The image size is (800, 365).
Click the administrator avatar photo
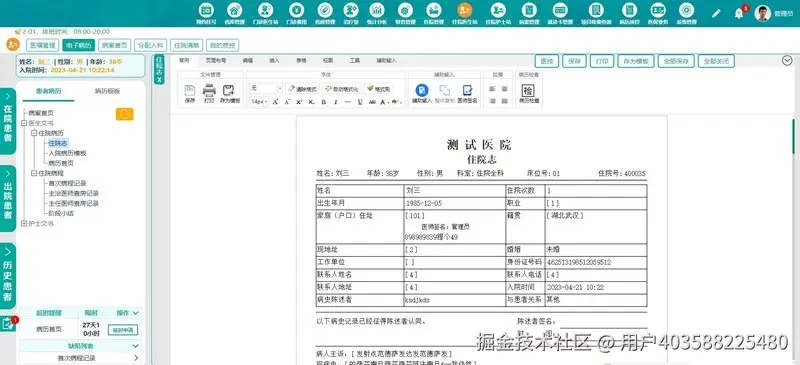pos(763,13)
